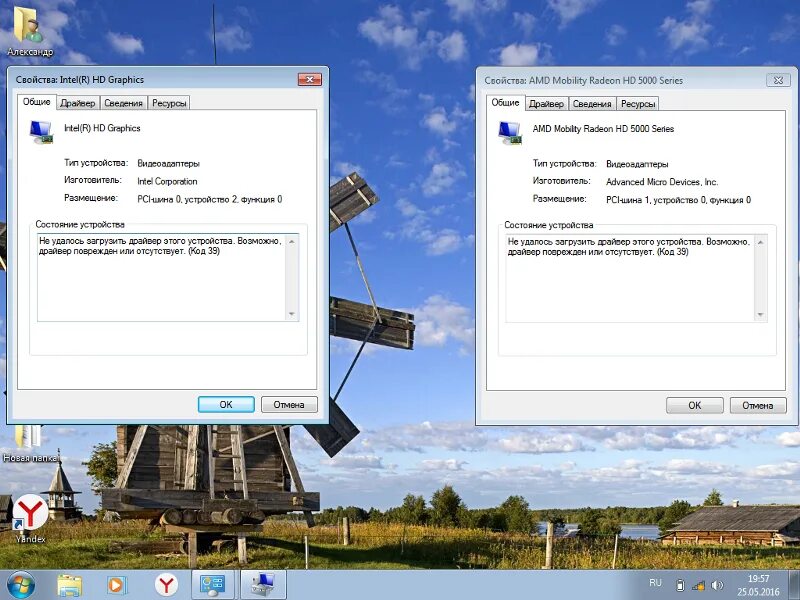Screen dimensions: 800x600
Task: Open the Windows Start menu orb
Action: coord(20,585)
